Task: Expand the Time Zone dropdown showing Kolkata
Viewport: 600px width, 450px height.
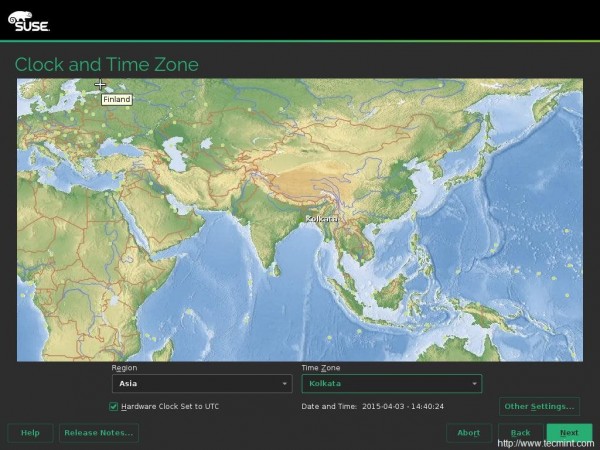Action: tap(391, 383)
